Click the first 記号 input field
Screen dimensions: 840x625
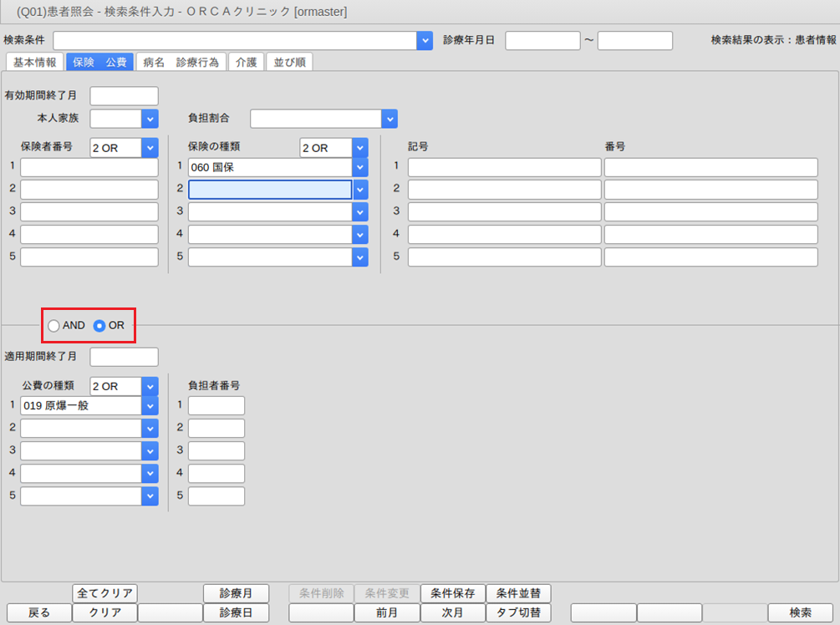tap(504, 167)
